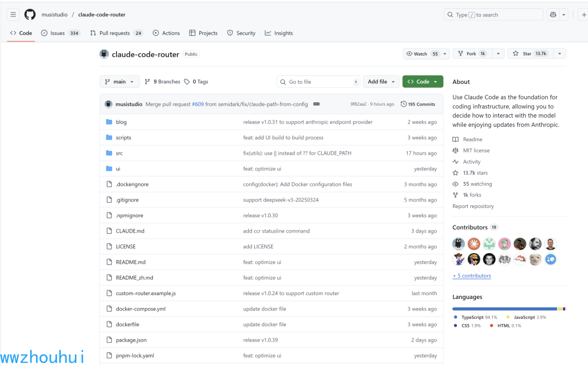This screenshot has height=366, width=588.
Task: Star the repository
Action: coord(531,53)
